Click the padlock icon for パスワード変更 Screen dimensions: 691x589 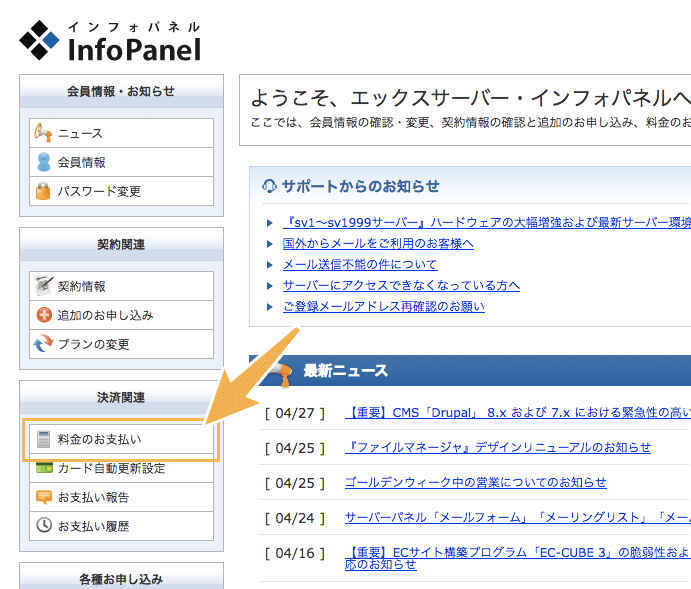pyautogui.click(x=43, y=191)
